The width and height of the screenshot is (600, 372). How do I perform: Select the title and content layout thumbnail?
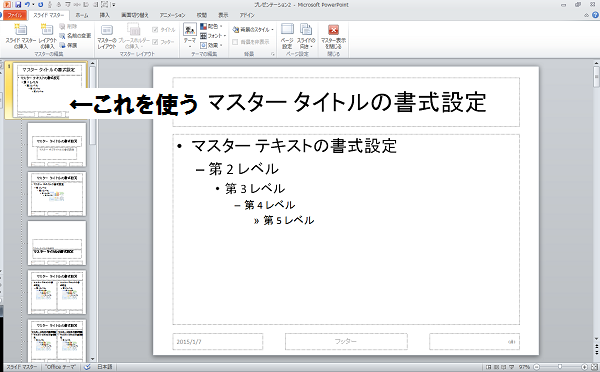57,194
